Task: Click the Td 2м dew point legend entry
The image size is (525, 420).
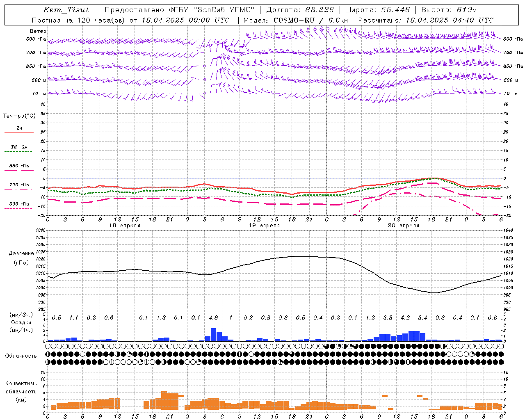Action: 19,147
